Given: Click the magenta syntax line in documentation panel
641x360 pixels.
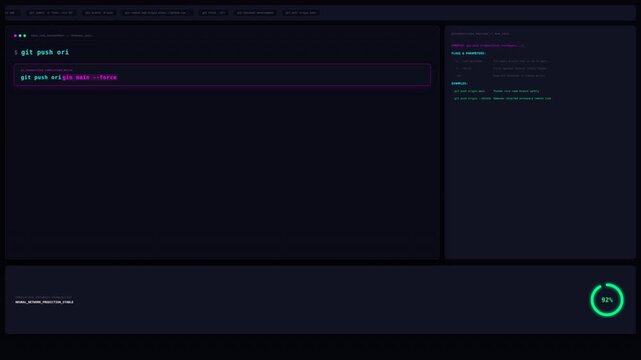Looking at the screenshot, I should point(488,45).
